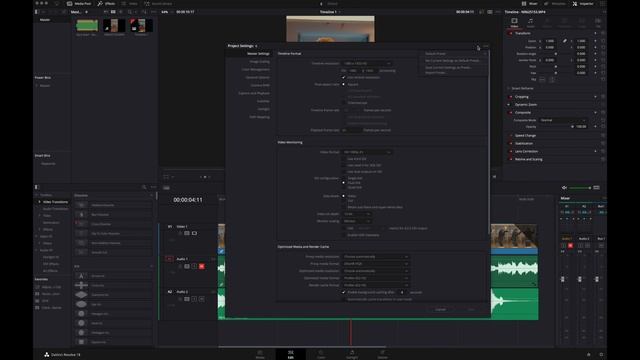Open the Mixer panel toggle
Image resolution: width=640 pixels, height=360 pixels.
pyautogui.click(x=529, y=4)
